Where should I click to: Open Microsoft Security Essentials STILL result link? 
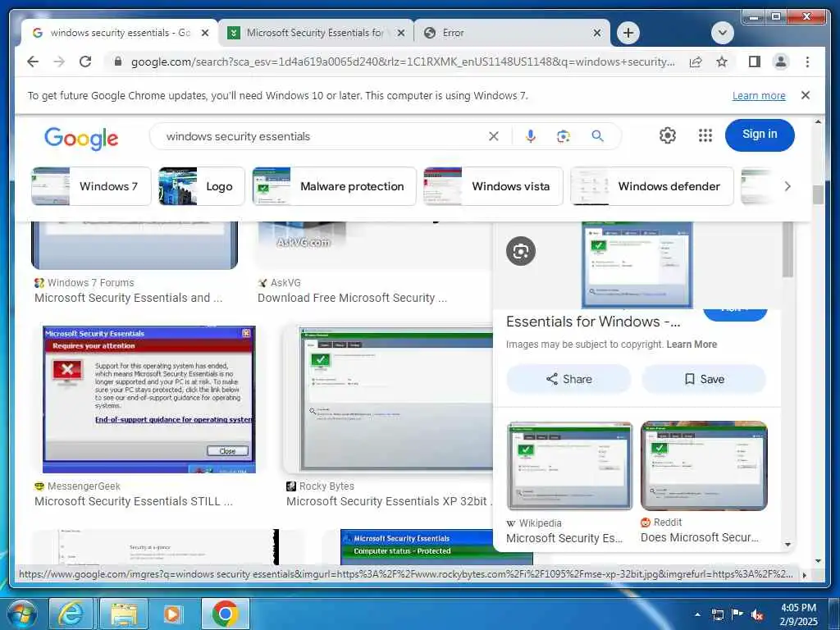click(134, 501)
